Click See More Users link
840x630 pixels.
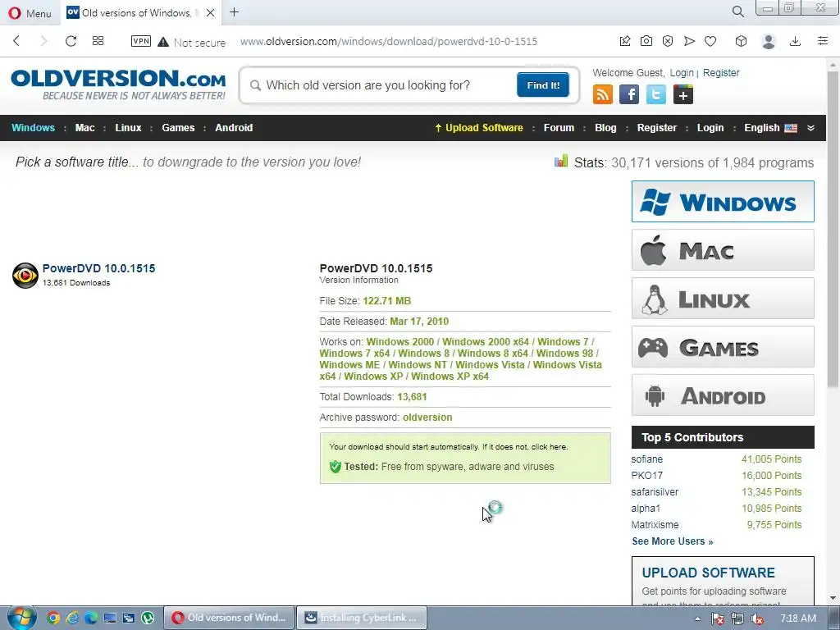click(673, 541)
